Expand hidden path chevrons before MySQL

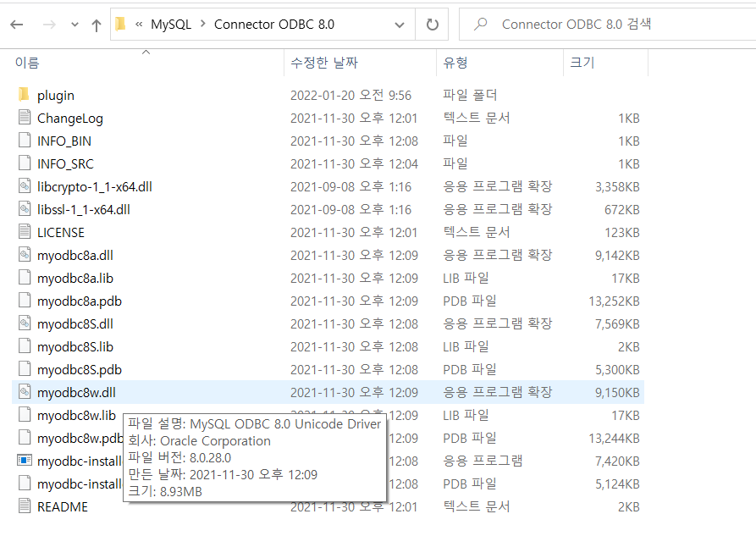(x=139, y=24)
